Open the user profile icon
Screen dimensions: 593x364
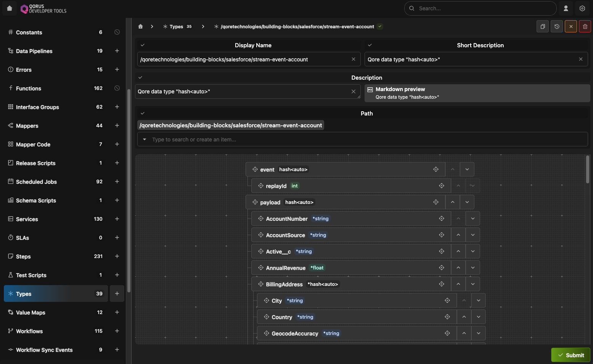click(566, 8)
